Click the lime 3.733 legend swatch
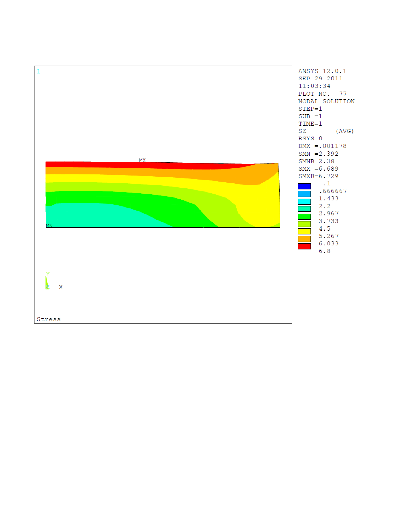Screen dimensions: 411x532 [x=304, y=224]
